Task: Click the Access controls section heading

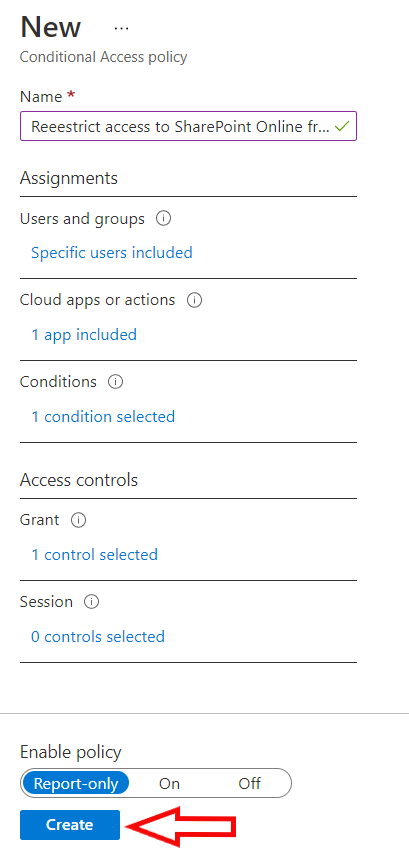Action: point(79,480)
